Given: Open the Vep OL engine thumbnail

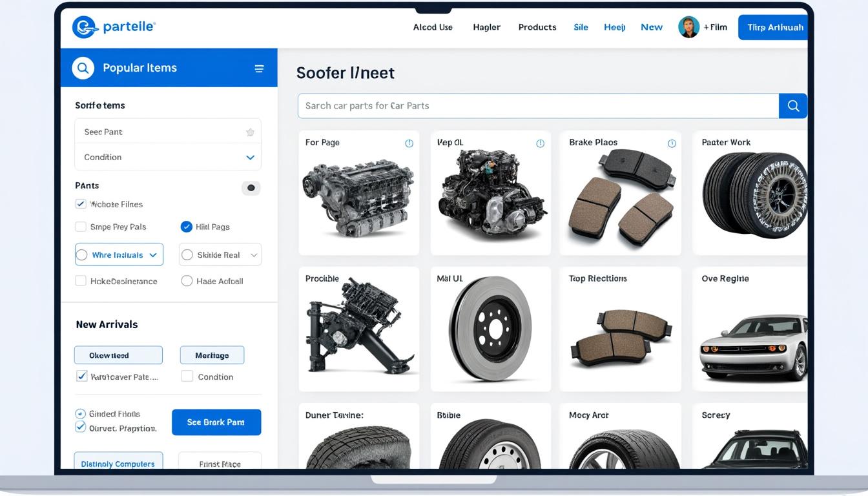Looking at the screenshot, I should pos(491,194).
